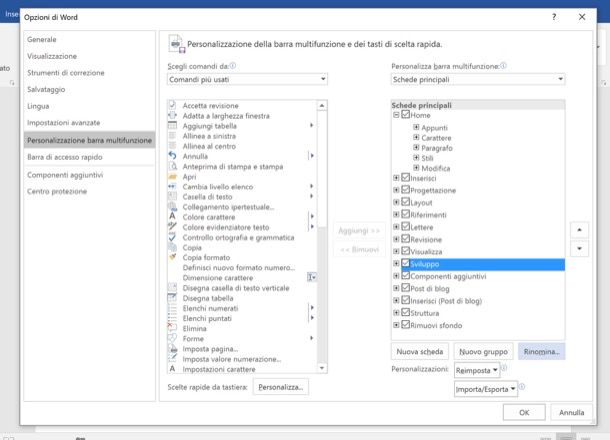
Task: Toggle the Riferimenti checkbox
Action: pyautogui.click(x=405, y=214)
